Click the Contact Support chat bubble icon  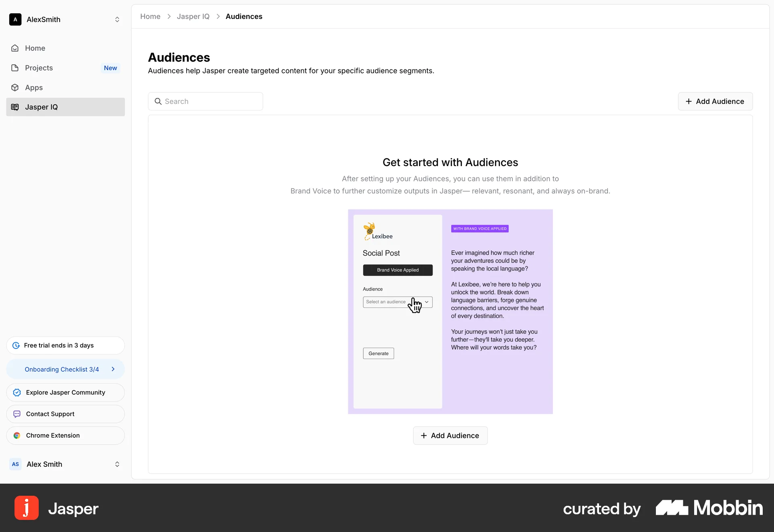click(x=17, y=414)
